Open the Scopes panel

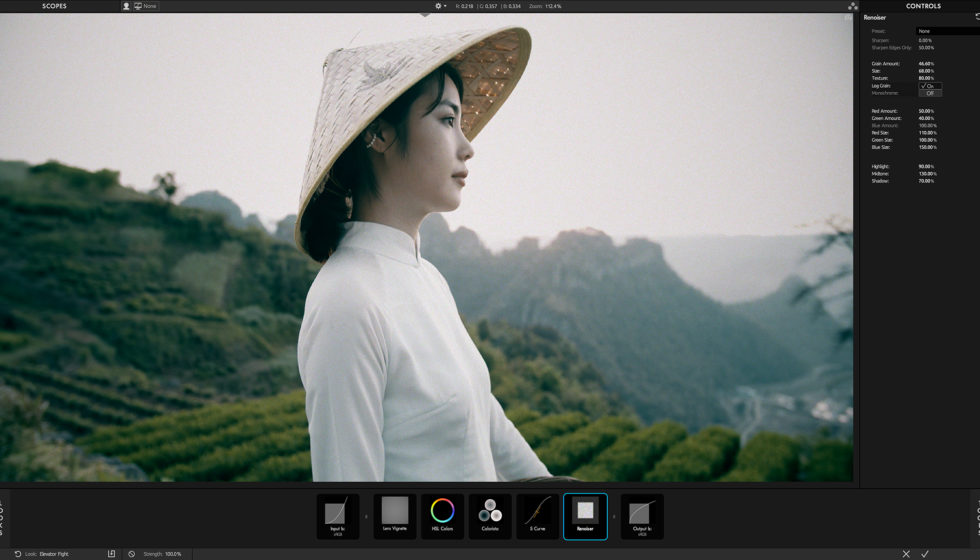tap(55, 6)
